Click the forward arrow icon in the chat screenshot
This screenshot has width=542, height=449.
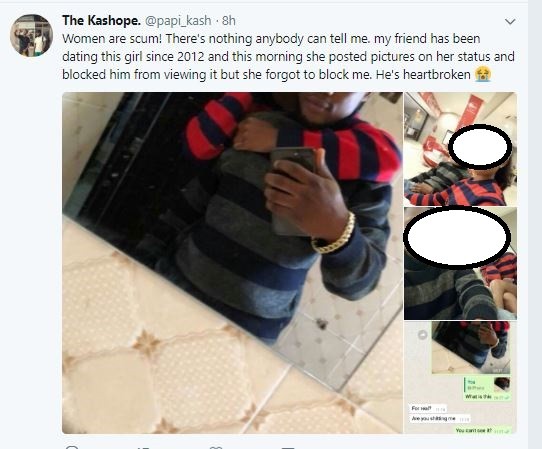pos(422,334)
